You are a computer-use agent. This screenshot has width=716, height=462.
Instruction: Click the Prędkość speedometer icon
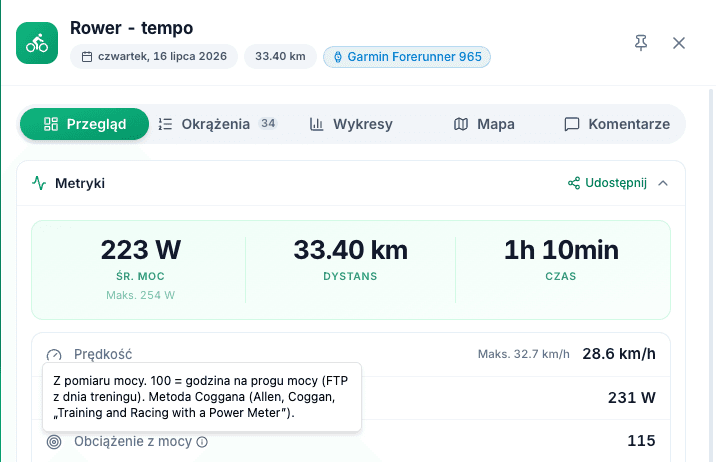point(54,355)
